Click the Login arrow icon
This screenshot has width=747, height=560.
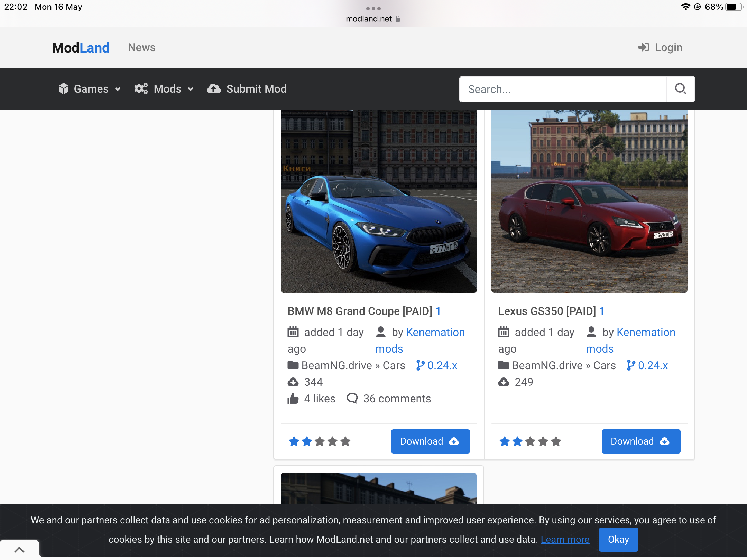[x=644, y=47]
